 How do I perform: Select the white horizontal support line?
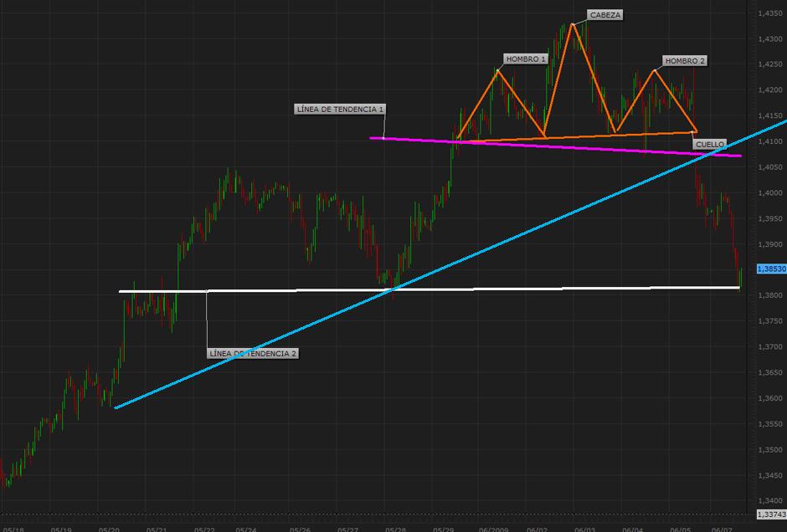pos(430,289)
